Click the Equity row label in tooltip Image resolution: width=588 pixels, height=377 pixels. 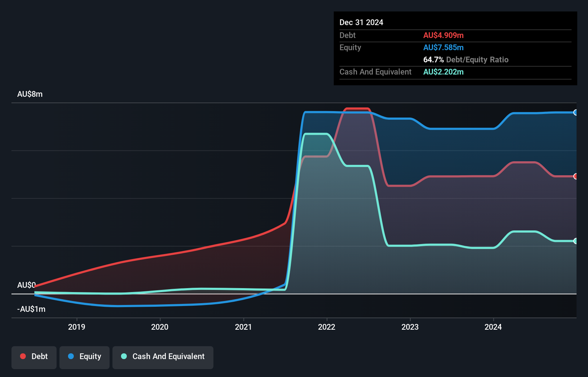coord(350,48)
